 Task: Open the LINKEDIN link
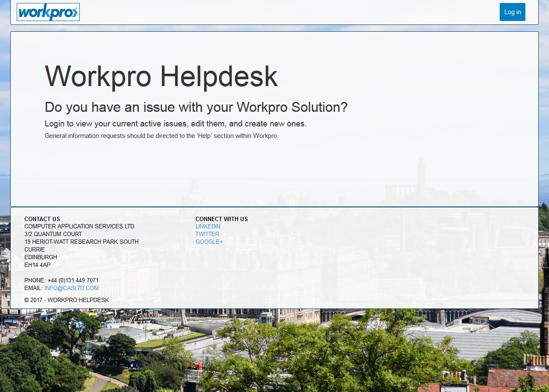208,226
